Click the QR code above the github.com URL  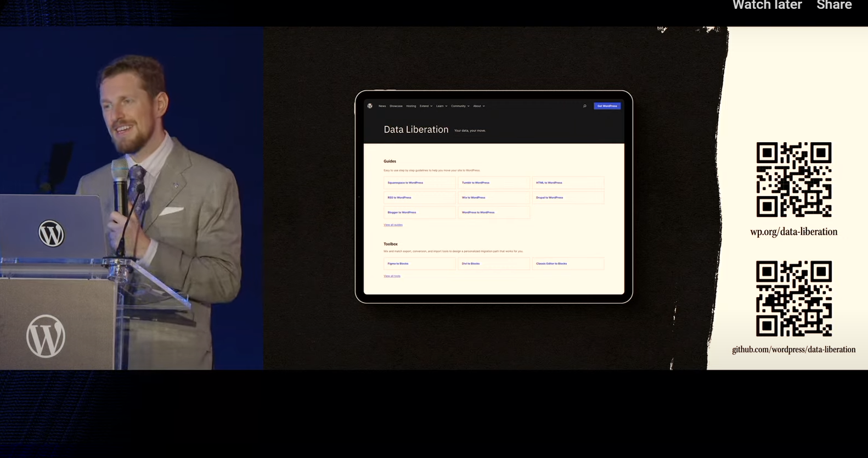tap(794, 298)
